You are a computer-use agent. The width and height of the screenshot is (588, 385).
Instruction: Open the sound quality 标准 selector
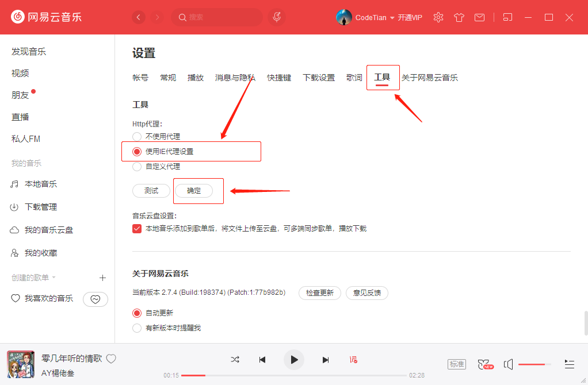(x=457, y=364)
